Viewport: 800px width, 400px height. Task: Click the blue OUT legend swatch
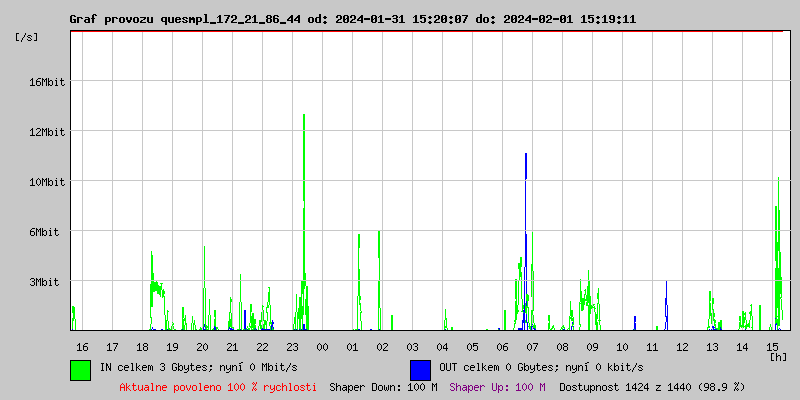pos(420,369)
